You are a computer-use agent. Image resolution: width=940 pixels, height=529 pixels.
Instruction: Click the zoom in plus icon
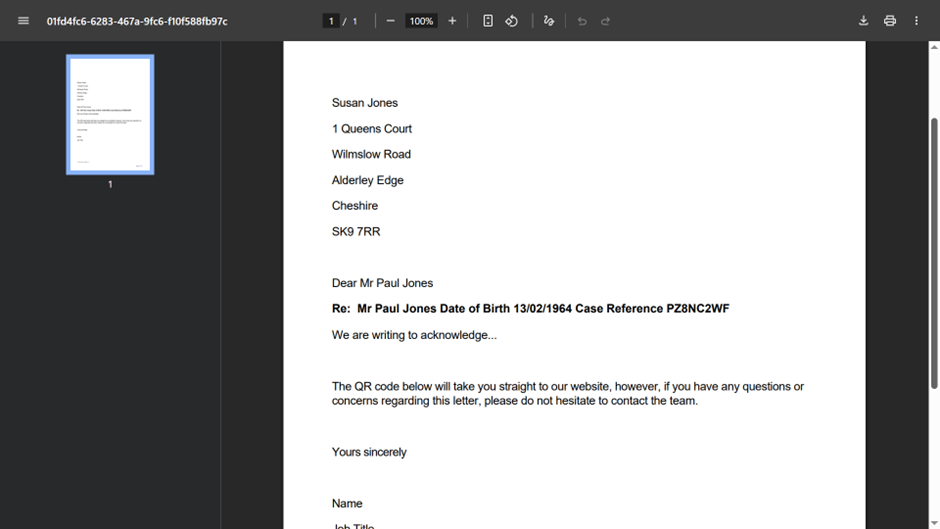point(452,21)
